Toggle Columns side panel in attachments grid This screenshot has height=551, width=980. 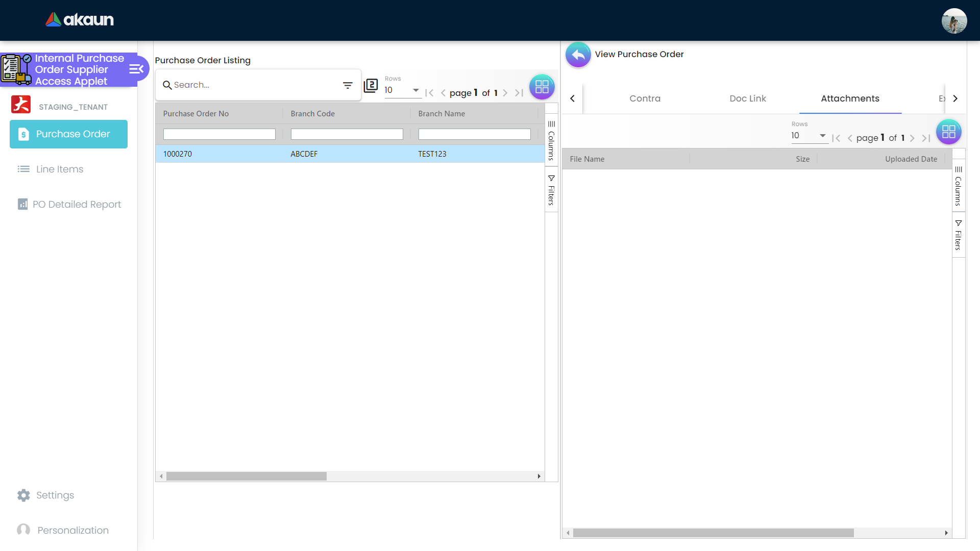pyautogui.click(x=958, y=185)
